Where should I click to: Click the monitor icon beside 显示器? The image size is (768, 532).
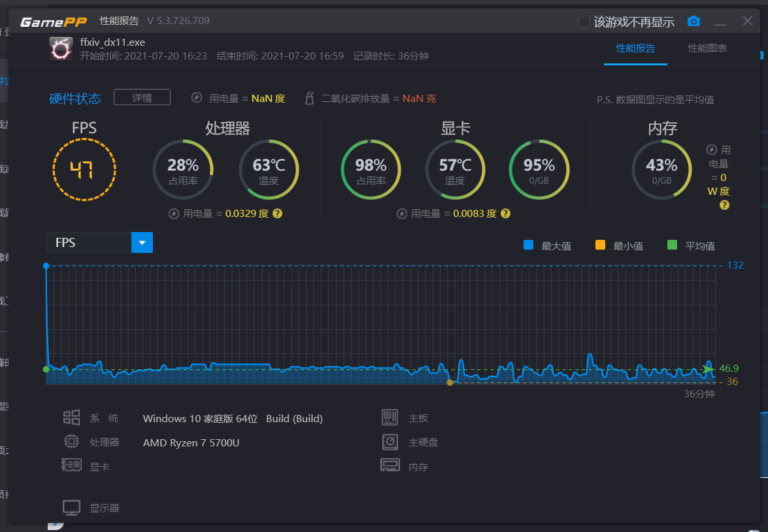pos(71,508)
